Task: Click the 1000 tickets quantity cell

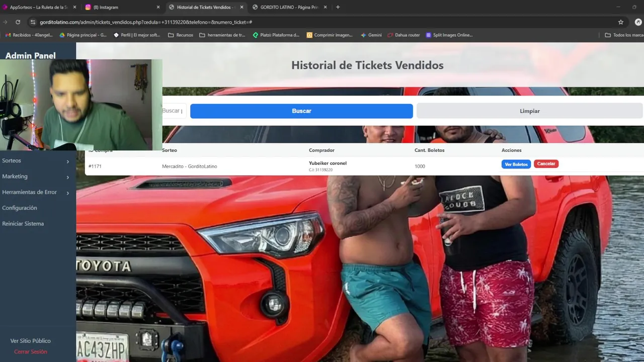Action: pos(420,166)
